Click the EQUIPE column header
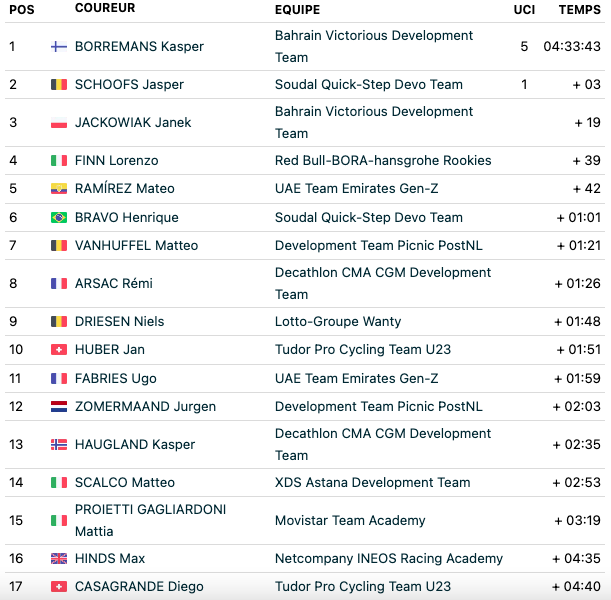 coord(297,10)
